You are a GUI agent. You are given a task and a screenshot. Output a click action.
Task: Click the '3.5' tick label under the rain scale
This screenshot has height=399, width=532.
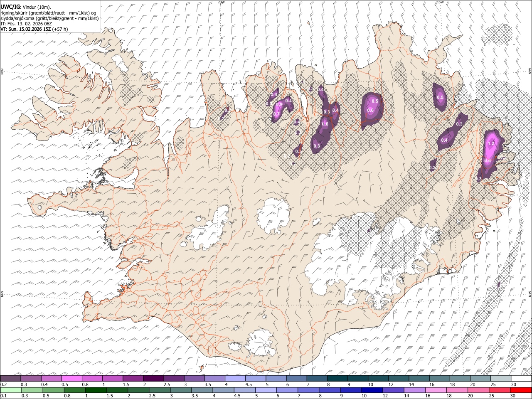[x=195, y=396]
